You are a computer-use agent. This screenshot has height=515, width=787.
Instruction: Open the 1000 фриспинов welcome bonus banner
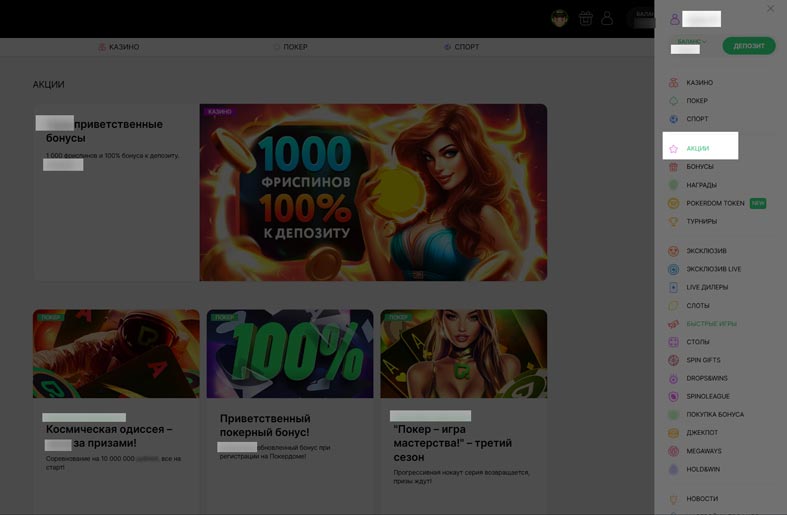point(372,192)
